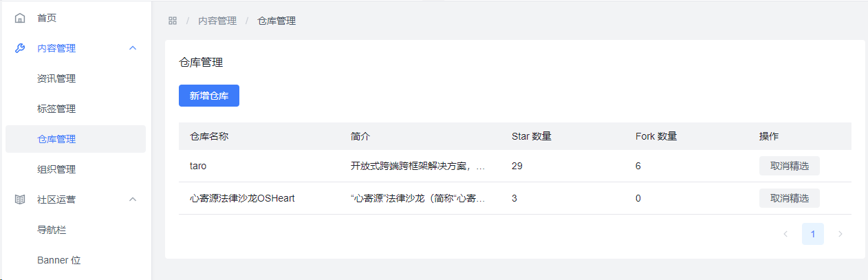Image resolution: width=868 pixels, height=280 pixels.
Task: Select 仓库管理 sidebar item
Action: tap(76, 139)
